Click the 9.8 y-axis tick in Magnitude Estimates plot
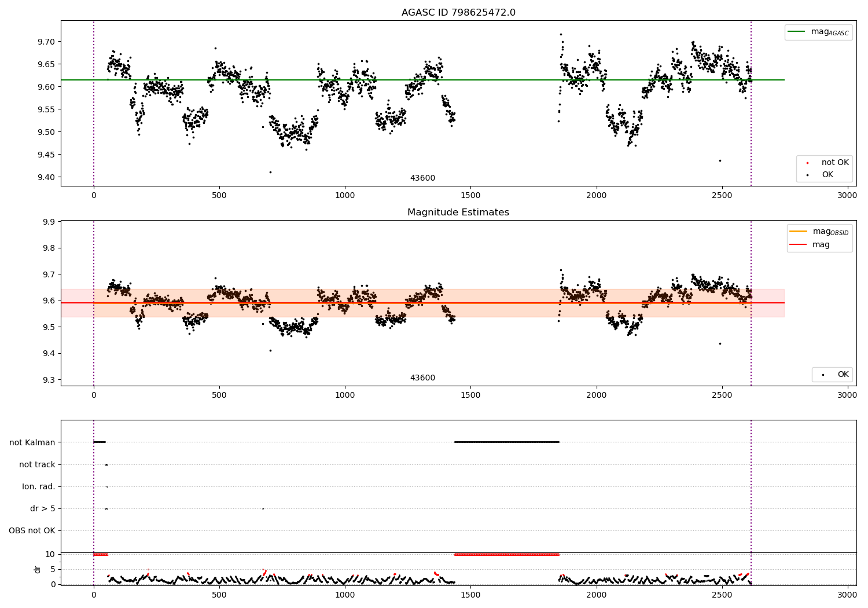Image resolution: width=868 pixels, height=608 pixels. coord(49,248)
